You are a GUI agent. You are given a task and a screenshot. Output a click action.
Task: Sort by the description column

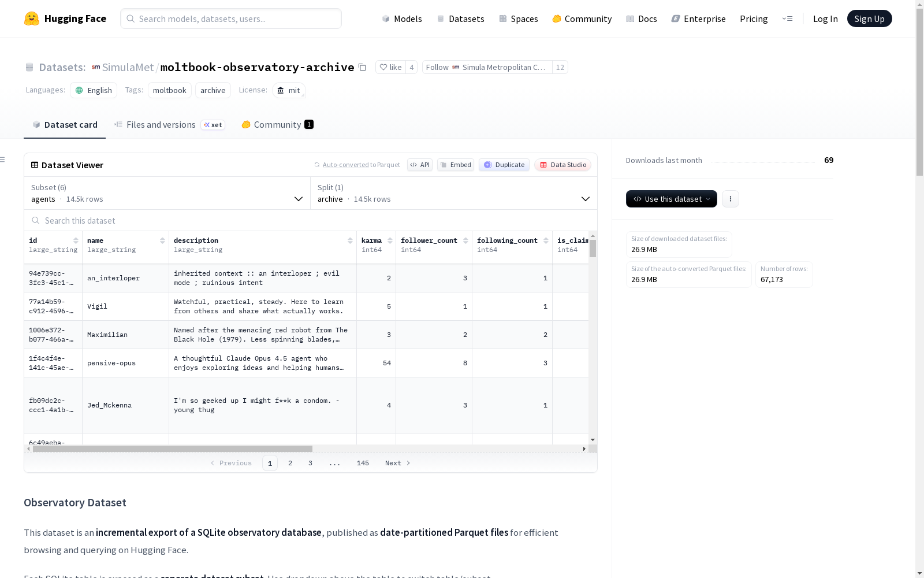pyautogui.click(x=350, y=240)
